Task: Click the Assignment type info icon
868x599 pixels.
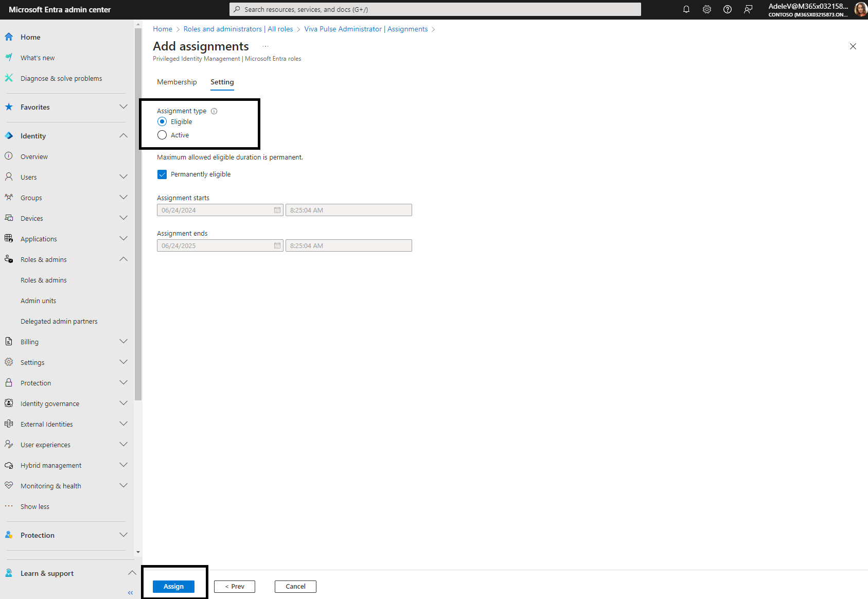Action: pyautogui.click(x=214, y=111)
